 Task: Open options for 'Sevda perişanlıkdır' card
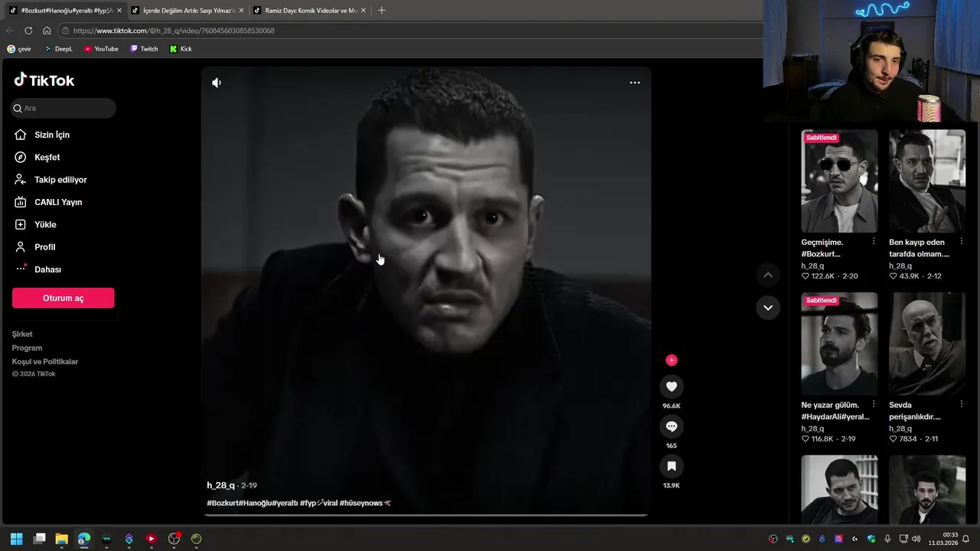click(962, 404)
